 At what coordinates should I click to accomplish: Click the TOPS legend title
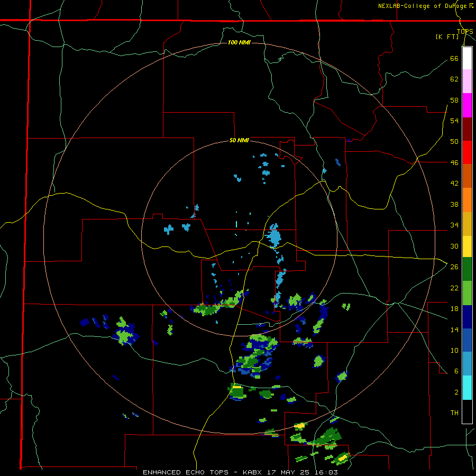[x=465, y=31]
